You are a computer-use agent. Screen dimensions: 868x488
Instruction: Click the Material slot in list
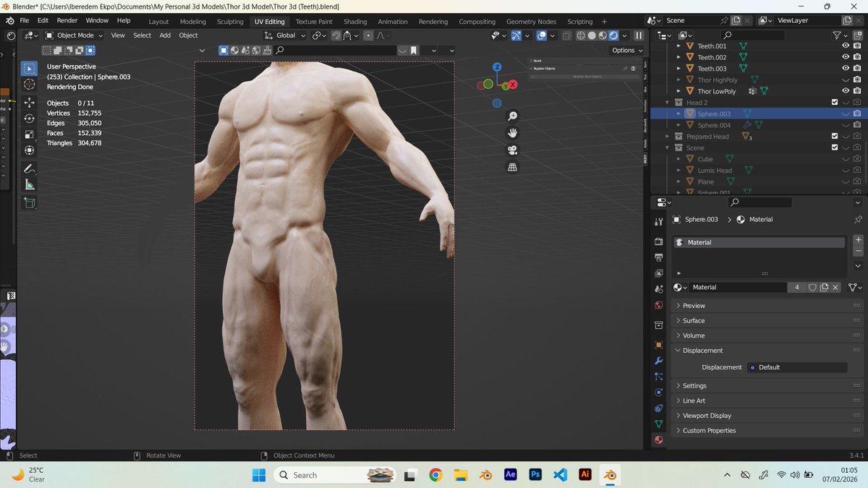(759, 242)
